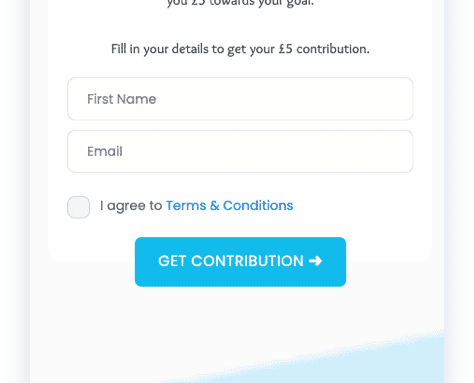Screen dimensions: 474x383
Task: Click the First Name placeholder text
Action: point(122,99)
